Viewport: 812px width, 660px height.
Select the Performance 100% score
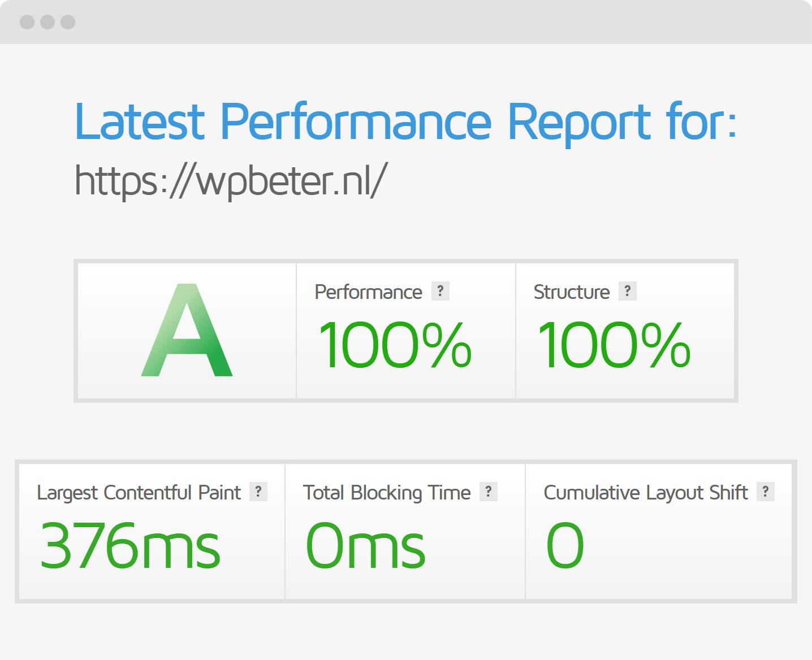(x=395, y=345)
